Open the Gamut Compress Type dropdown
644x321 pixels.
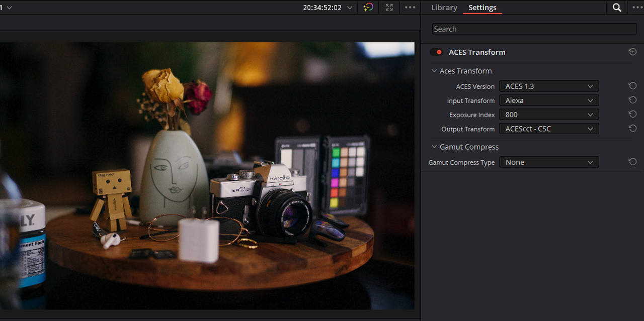coord(549,162)
